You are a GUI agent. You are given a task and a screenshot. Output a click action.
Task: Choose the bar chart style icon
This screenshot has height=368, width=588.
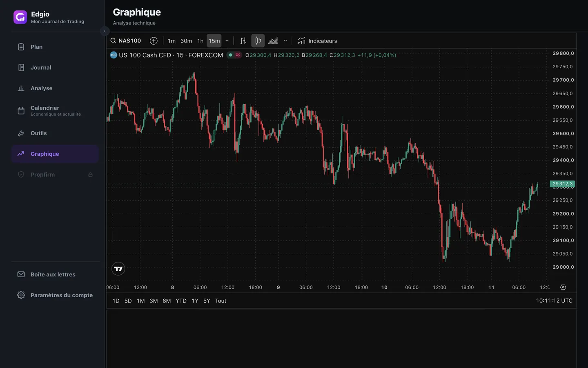(243, 41)
